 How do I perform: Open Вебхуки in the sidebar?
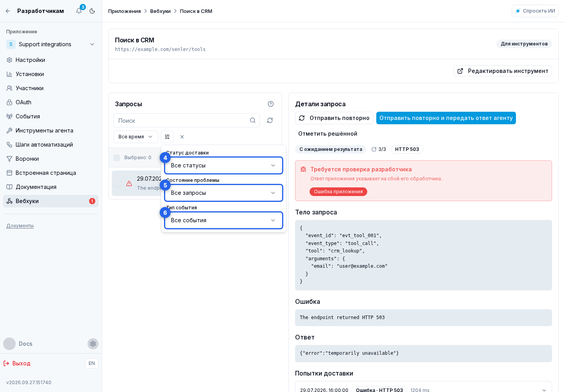coord(51,201)
